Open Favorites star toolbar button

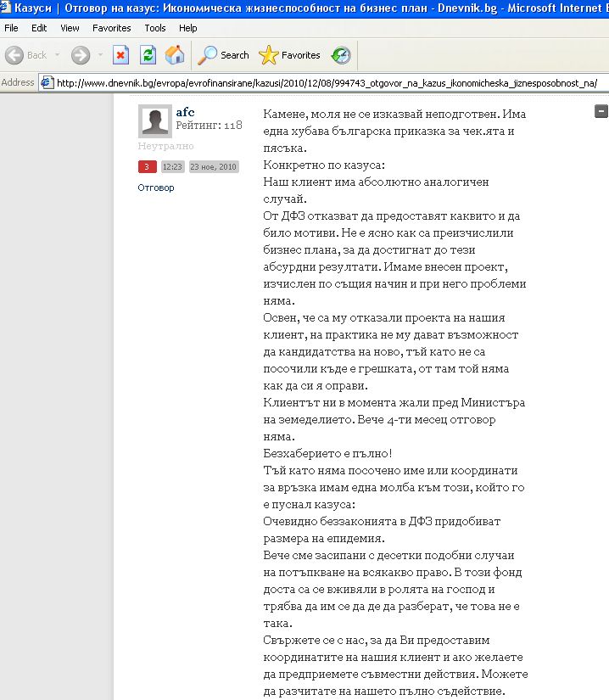pyautogui.click(x=289, y=55)
